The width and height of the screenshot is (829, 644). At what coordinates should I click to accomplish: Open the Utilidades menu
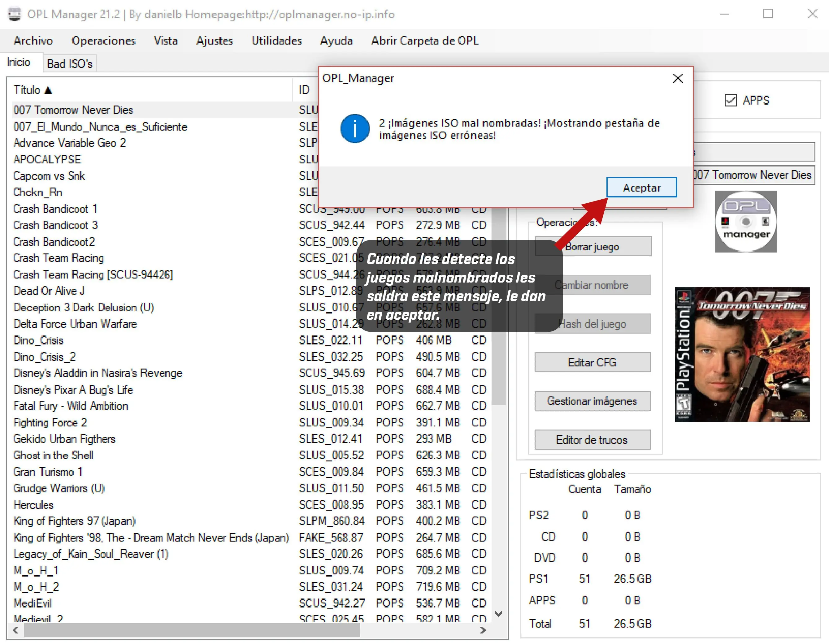[276, 40]
